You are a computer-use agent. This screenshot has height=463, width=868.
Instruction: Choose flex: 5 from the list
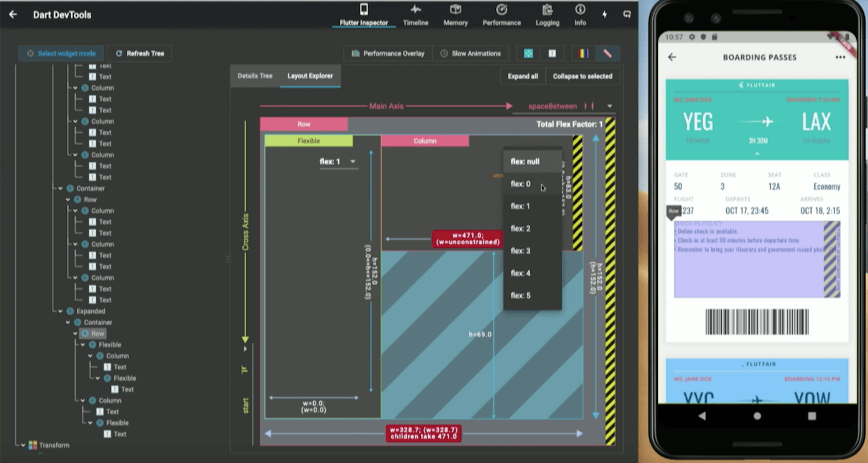(532, 295)
